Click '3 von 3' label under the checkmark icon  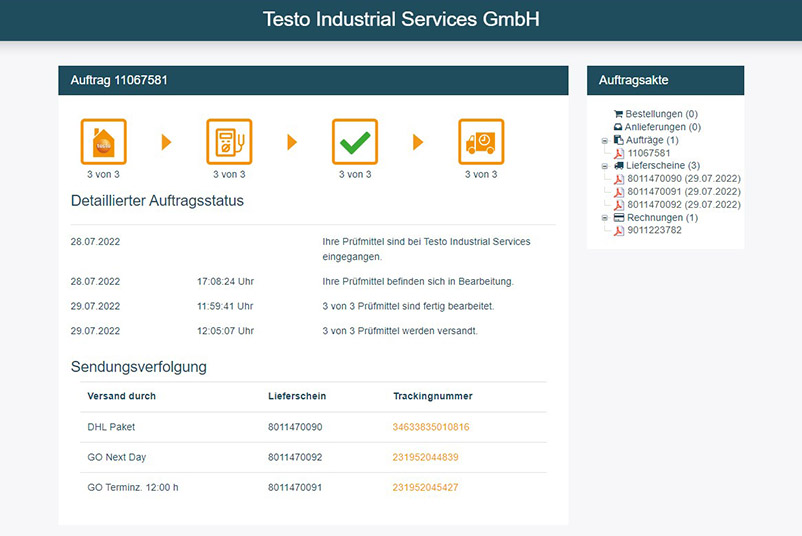[355, 174]
